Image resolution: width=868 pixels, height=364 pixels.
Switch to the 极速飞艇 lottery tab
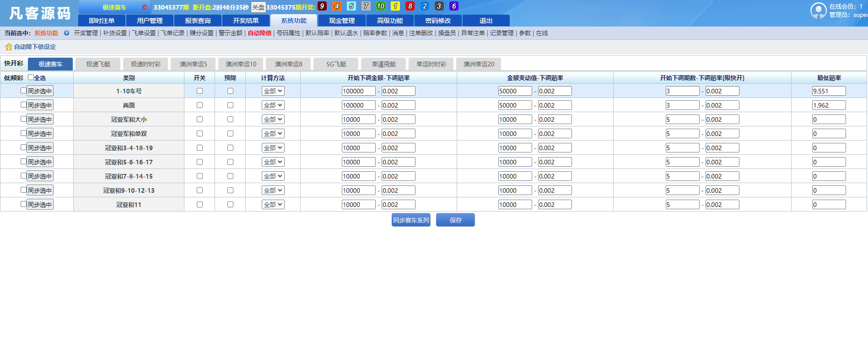(98, 64)
